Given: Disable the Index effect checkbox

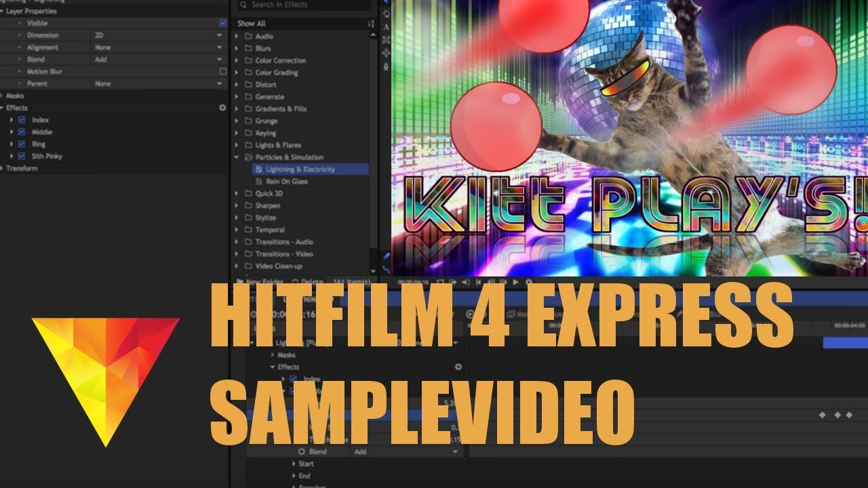Looking at the screenshot, I should click(22, 120).
